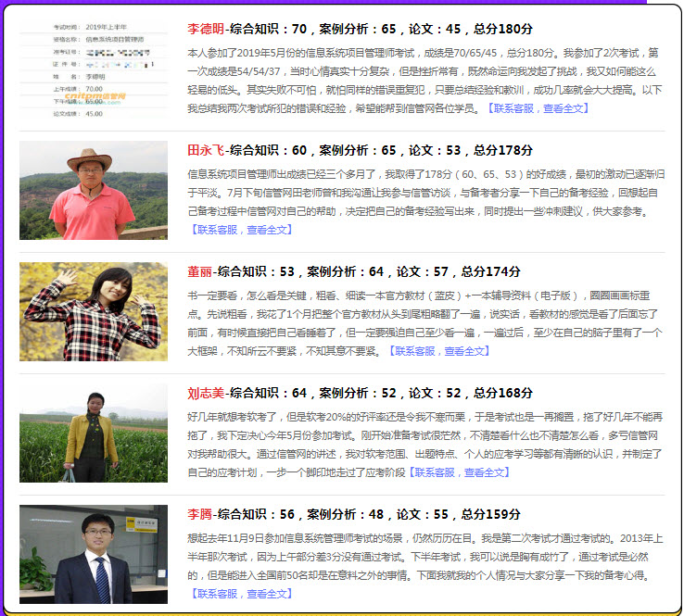Image resolution: width=684 pixels, height=616 pixels.
Task: Open photo of woman in plaid shirt
Action: pos(94,311)
